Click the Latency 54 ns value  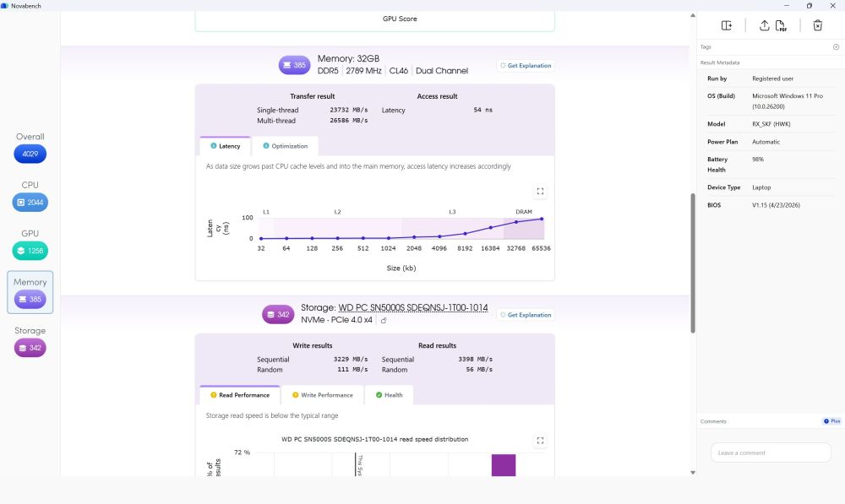coord(482,110)
